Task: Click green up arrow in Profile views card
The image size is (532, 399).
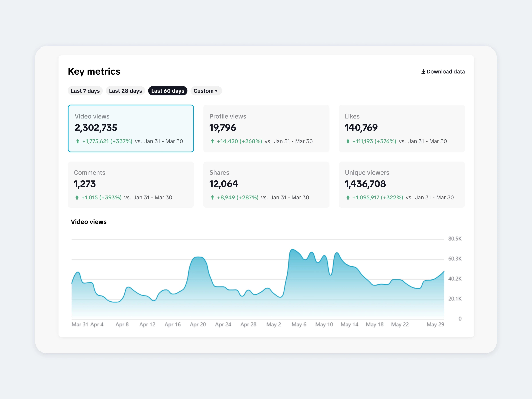Action: click(x=212, y=141)
